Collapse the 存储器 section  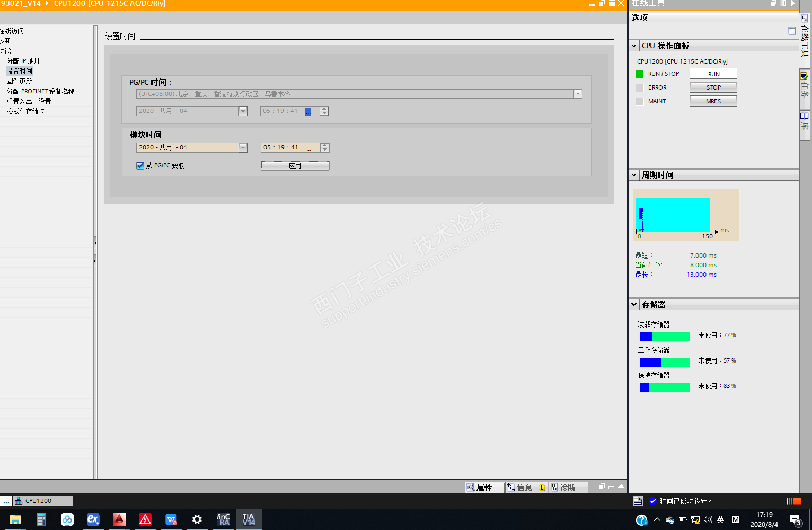634,304
